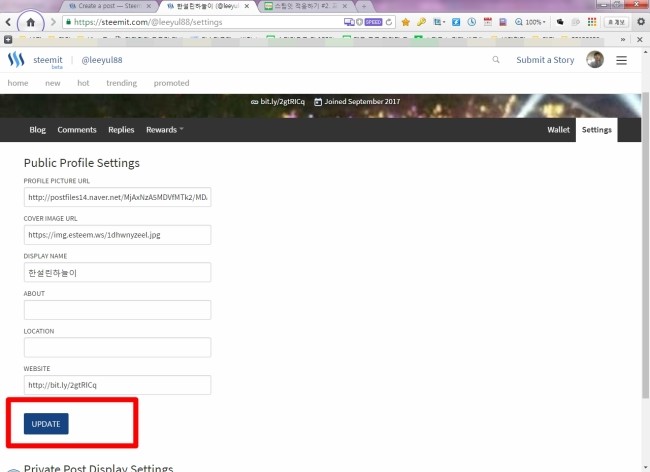Image resolution: width=650 pixels, height=472 pixels.
Task: Focus the Display Name input field
Action: (x=117, y=272)
